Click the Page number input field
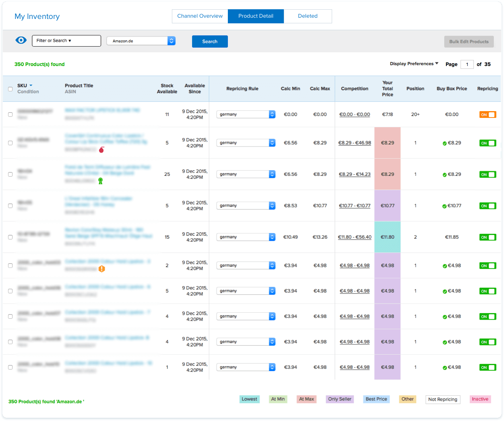 (x=467, y=64)
